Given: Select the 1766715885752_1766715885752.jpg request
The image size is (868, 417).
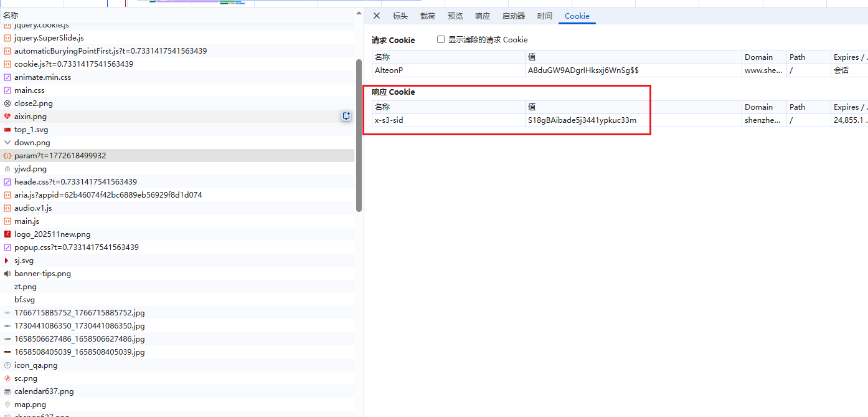Looking at the screenshot, I should coord(177,313).
